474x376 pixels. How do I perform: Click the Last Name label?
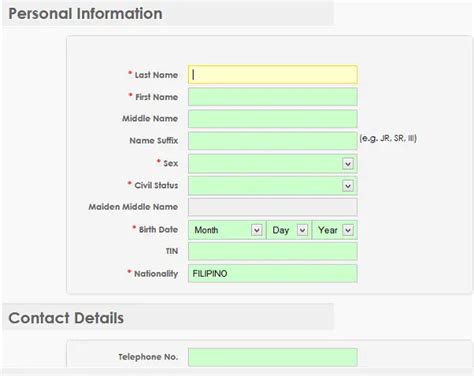[156, 75]
